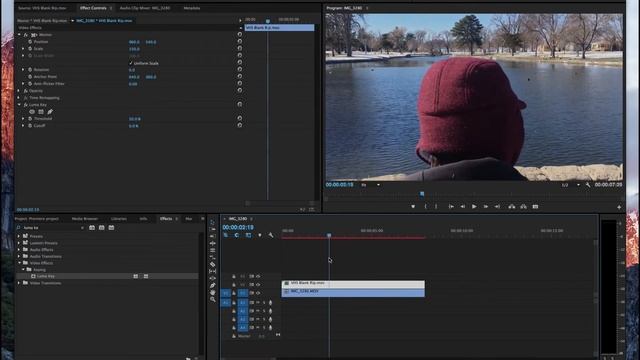This screenshot has width=640, height=360.
Task: Expand Time Remapping effect
Action: pos(19,98)
